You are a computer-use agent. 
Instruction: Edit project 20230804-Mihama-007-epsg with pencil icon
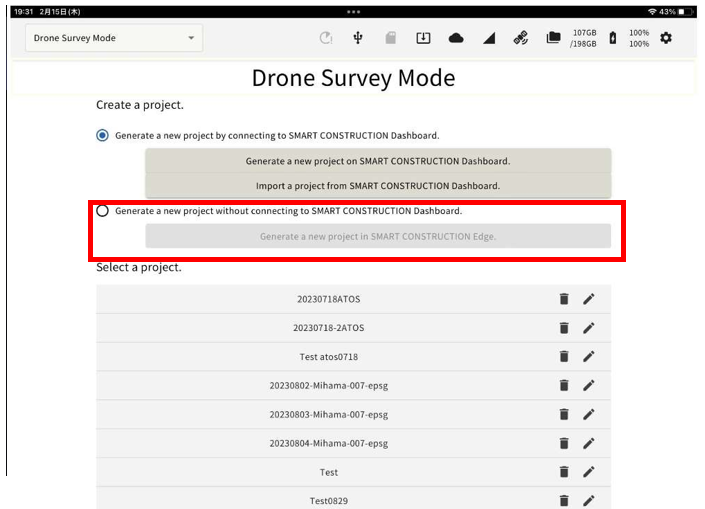coord(589,443)
